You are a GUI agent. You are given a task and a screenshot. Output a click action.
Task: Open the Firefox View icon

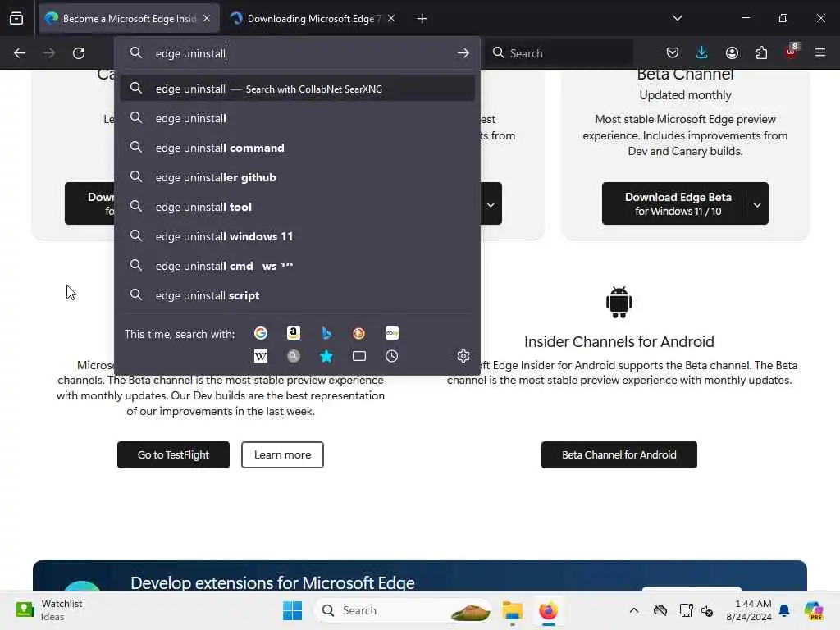pyautogui.click(x=16, y=19)
